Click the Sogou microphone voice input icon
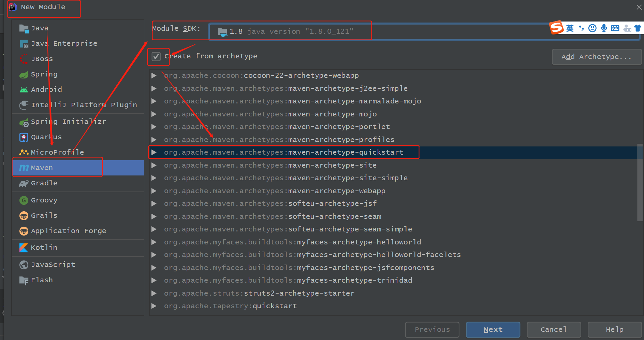 pos(604,28)
